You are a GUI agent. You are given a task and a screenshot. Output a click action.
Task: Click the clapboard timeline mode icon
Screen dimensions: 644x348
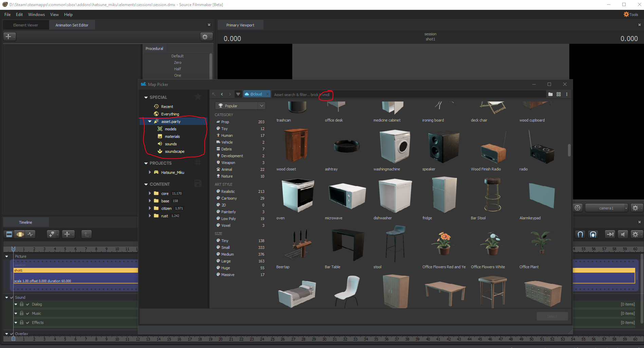tap(9, 234)
